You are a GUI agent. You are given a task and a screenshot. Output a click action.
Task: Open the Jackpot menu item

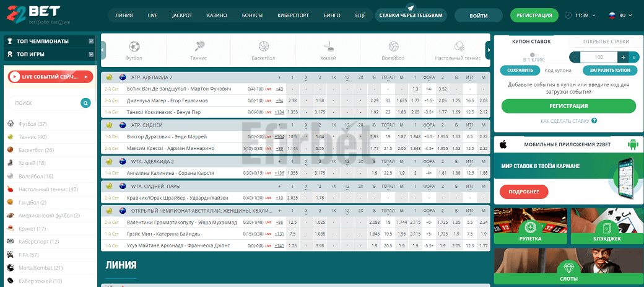pyautogui.click(x=182, y=15)
